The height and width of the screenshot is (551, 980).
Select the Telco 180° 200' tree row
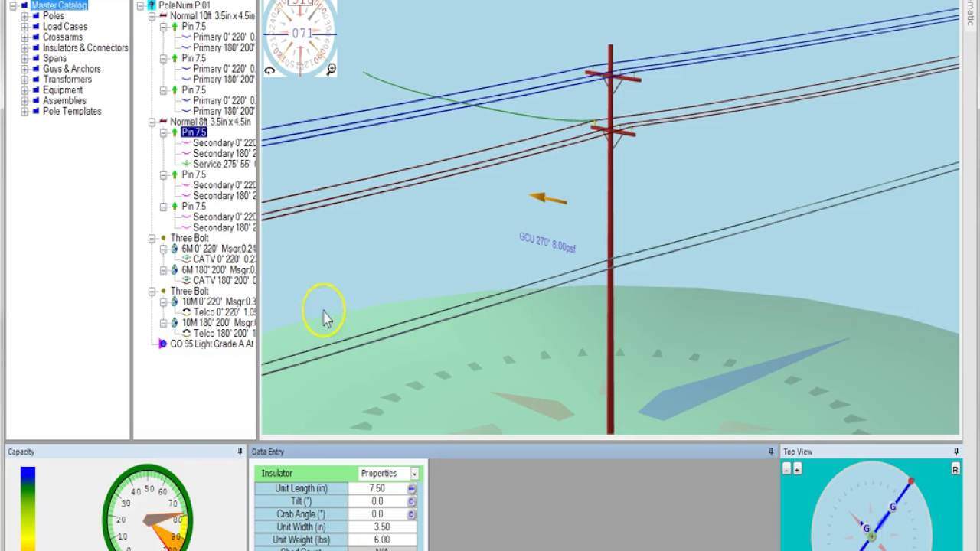click(x=224, y=334)
